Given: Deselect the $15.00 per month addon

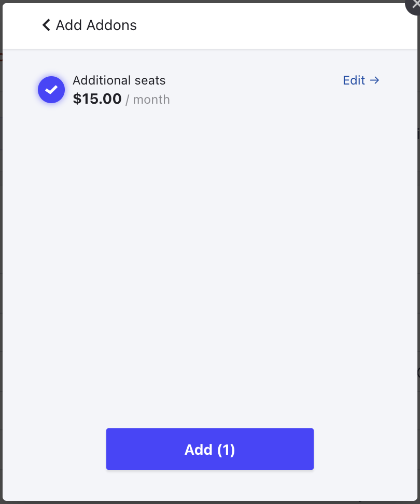Looking at the screenshot, I should click(x=51, y=90).
